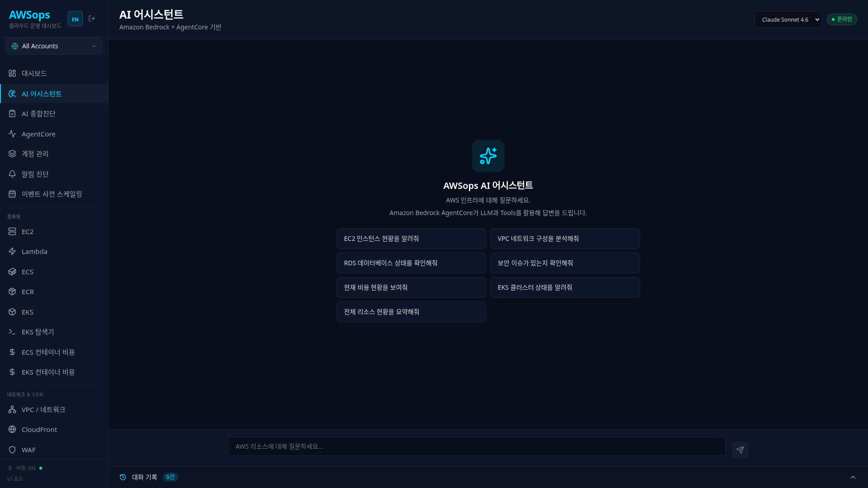Screen dimensions: 868x488
Task: Ask "EC2 인스턴스 현황을 알려줘" suggestion
Action: pyautogui.click(x=411, y=239)
